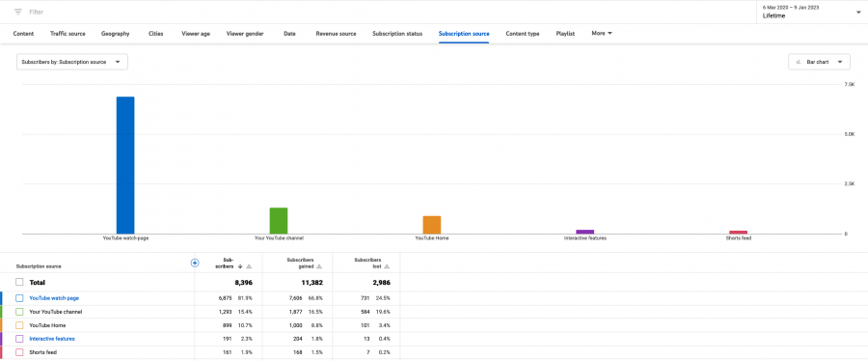The image size is (868, 361).
Task: Open Subscribers by Subscription source dropdown
Action: point(72,62)
